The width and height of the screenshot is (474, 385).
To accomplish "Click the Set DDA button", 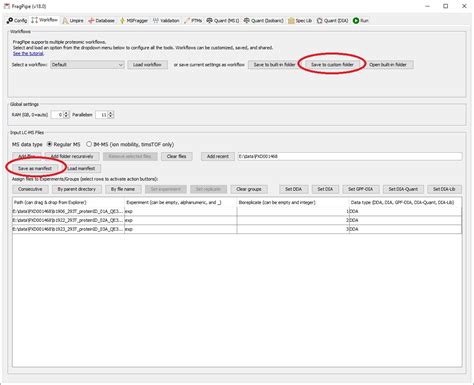I will (x=294, y=189).
